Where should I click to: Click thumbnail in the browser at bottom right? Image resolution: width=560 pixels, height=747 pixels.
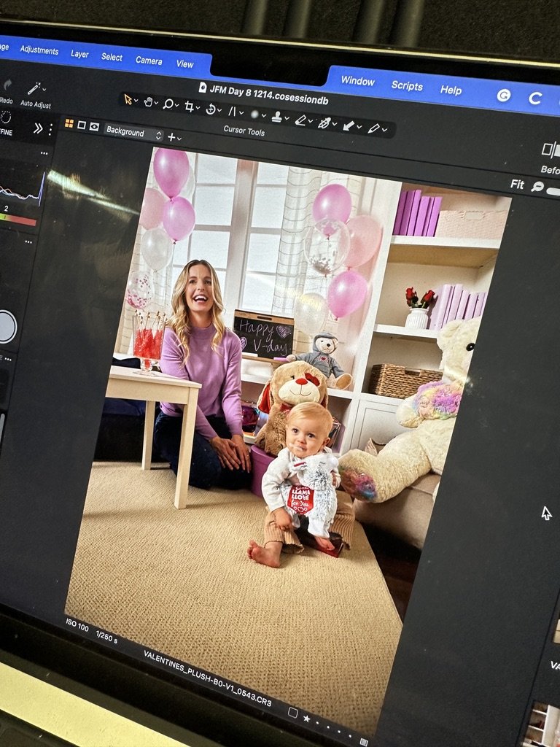pos(542,724)
